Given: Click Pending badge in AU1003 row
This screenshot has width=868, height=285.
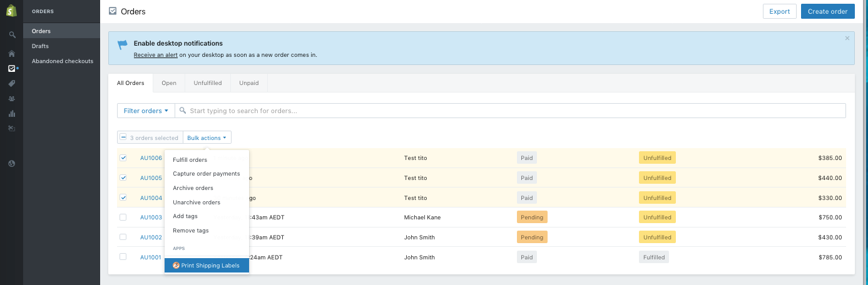Looking at the screenshot, I should click(x=532, y=217).
